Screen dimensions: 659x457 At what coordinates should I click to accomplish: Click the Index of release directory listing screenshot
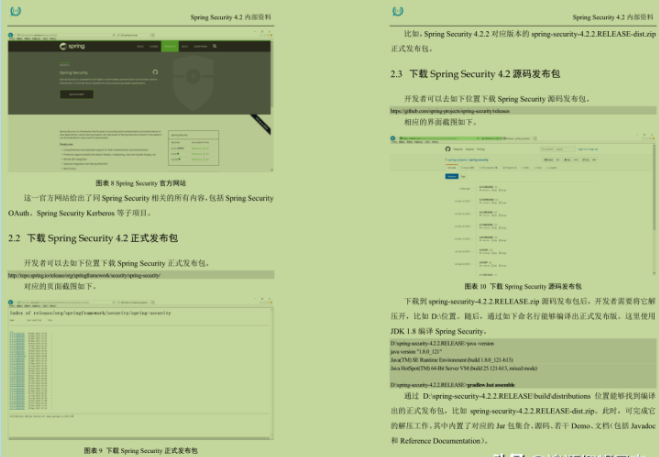click(141, 369)
